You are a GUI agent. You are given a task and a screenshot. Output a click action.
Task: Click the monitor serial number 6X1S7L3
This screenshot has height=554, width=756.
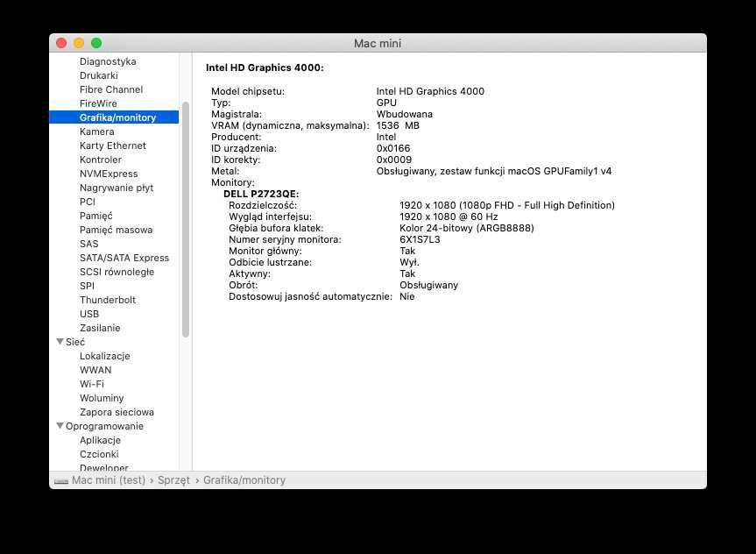tap(420, 239)
